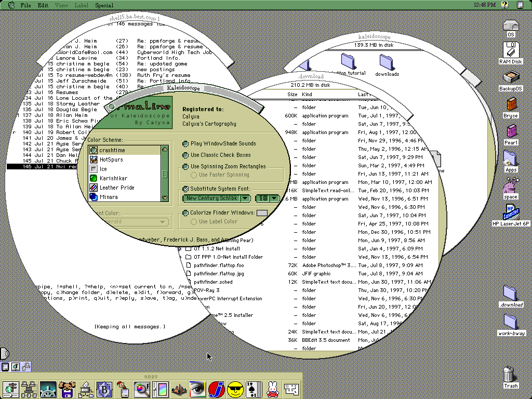This screenshot has height=399, width=532.
Task: Launch the network computers icon in apps bar
Action: (29, 389)
